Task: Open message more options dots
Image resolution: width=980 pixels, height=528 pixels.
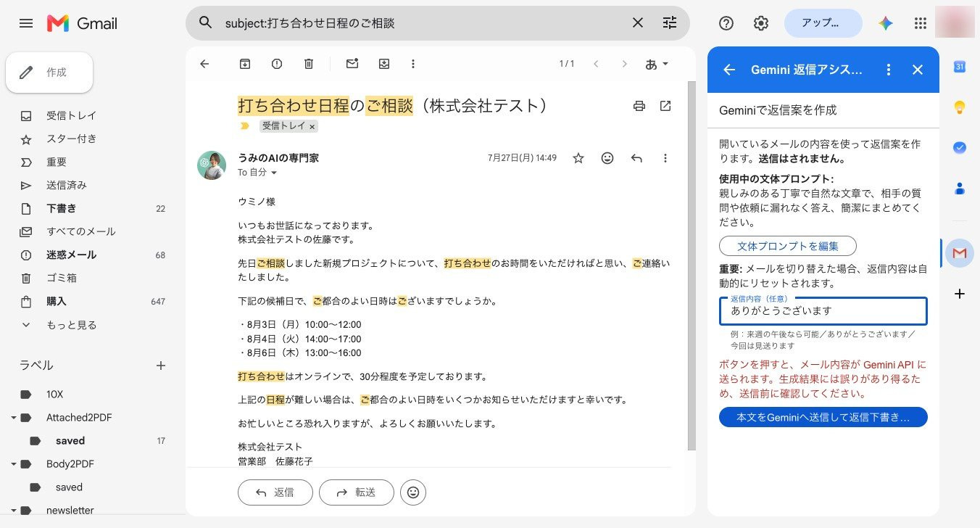Action: (665, 158)
